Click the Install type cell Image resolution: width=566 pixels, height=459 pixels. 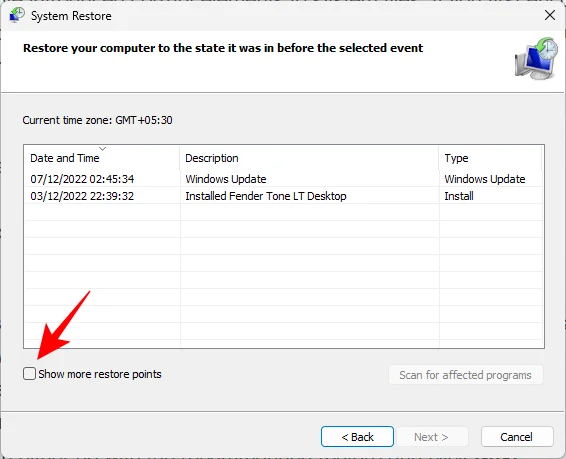(x=459, y=196)
